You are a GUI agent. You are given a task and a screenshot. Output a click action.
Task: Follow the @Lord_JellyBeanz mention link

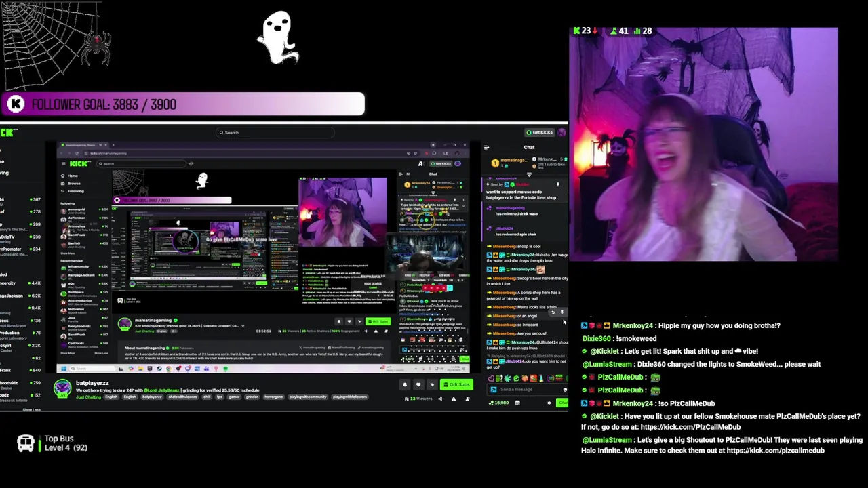161,390
